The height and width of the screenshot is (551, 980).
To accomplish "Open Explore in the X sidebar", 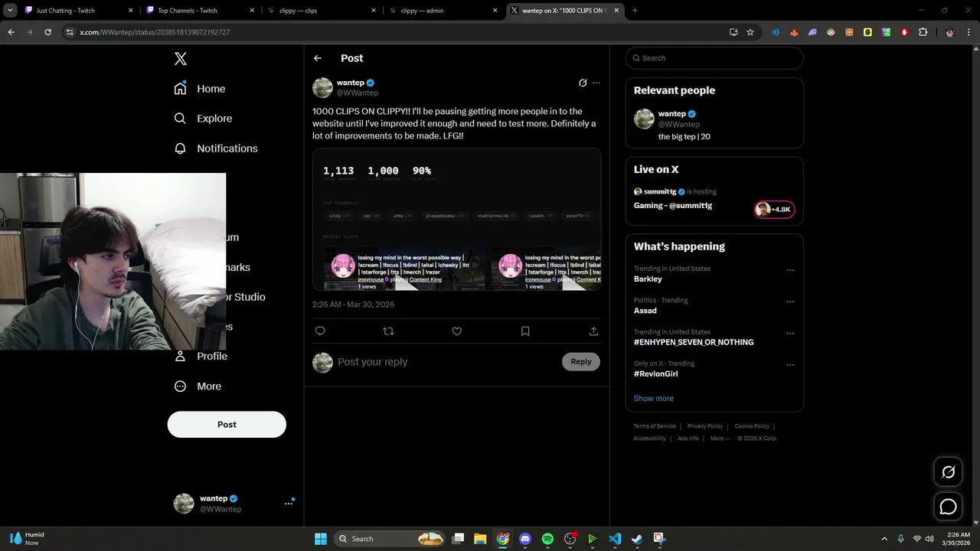I will (x=203, y=119).
